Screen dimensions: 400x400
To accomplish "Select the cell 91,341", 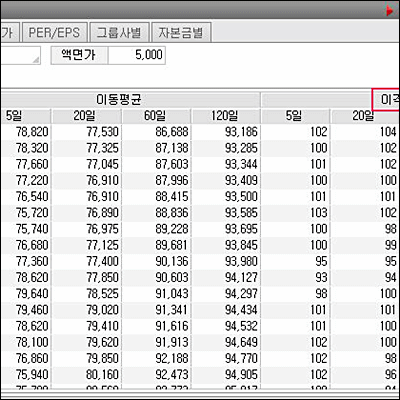I will [x=156, y=310].
